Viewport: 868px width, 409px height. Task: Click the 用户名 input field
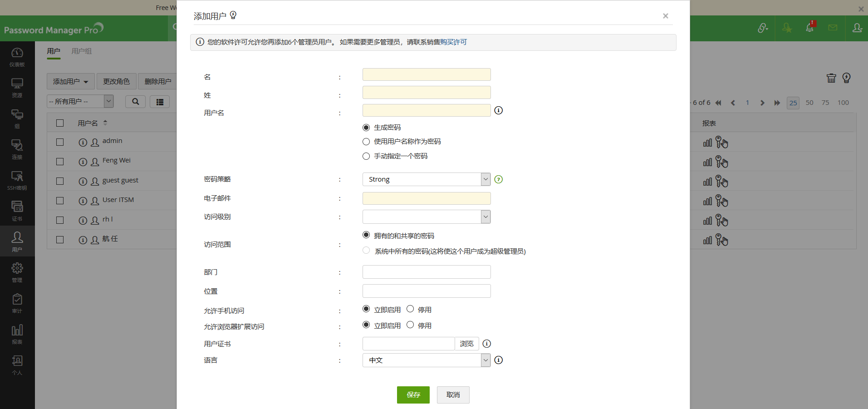[427, 110]
